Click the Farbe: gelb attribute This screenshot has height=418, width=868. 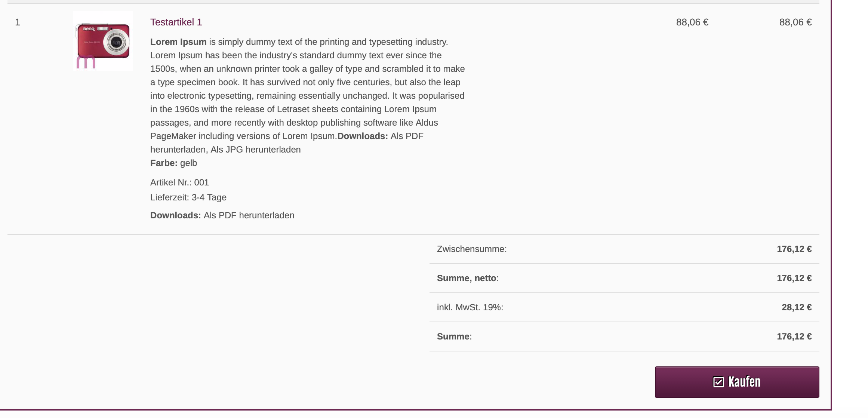(x=173, y=163)
